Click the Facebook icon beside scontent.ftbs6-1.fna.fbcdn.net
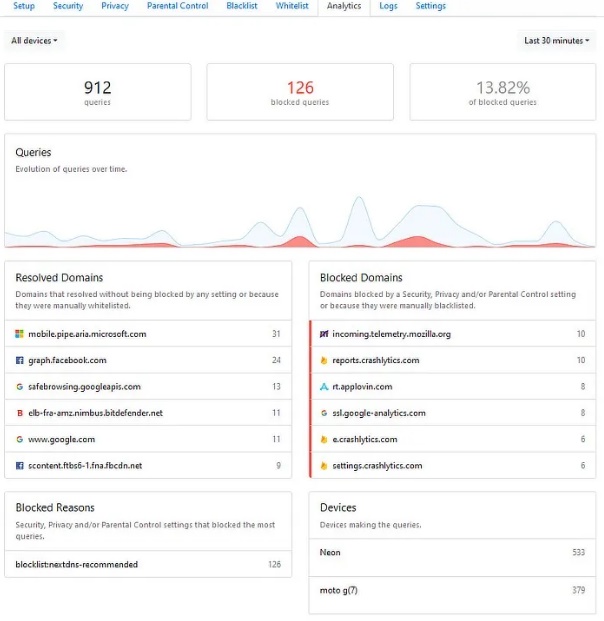604x621 pixels. click(19, 466)
